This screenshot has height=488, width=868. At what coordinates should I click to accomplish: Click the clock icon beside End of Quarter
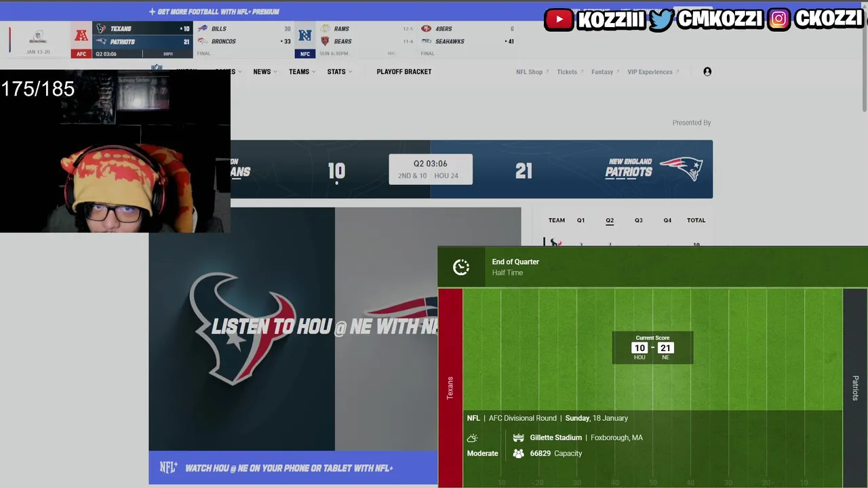[x=461, y=267]
